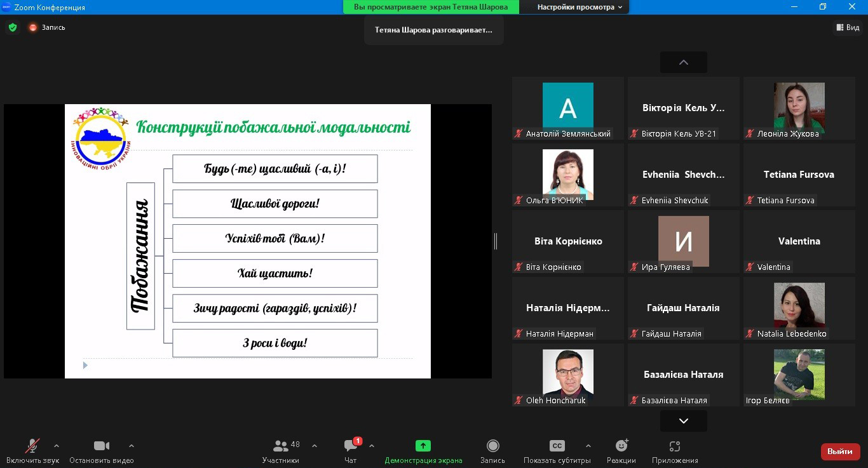
Task: Click slide text 'Хай щастить!'
Action: pos(275,274)
